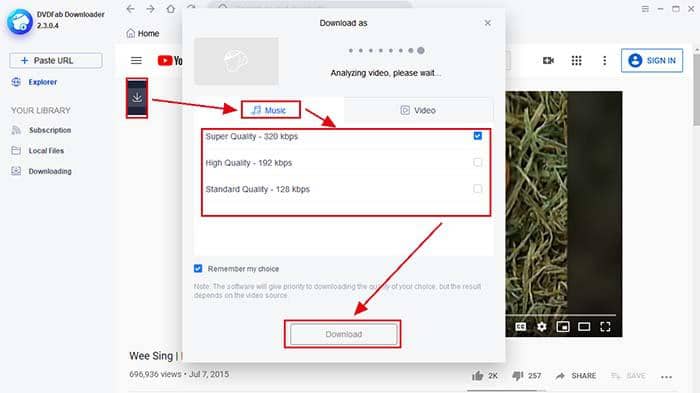700x393 pixels.
Task: Click the Download button
Action: click(x=343, y=334)
